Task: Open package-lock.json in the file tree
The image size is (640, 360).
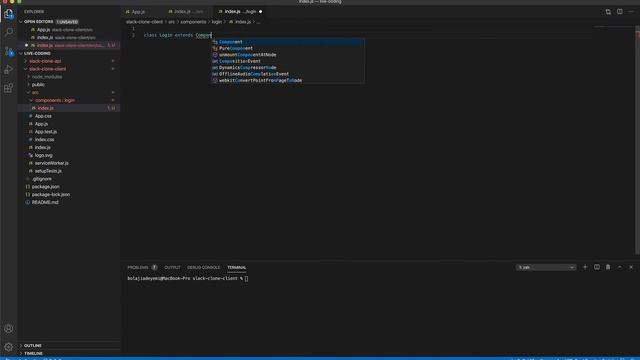Action: point(51,194)
